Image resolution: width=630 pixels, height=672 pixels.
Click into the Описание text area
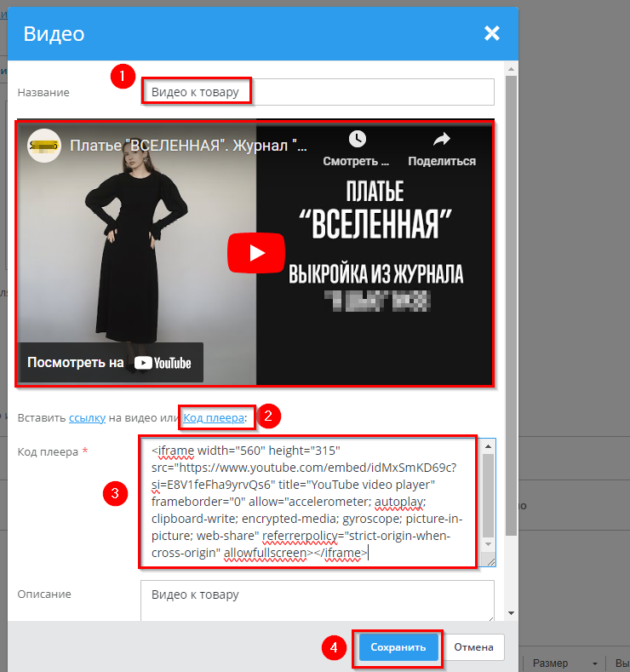pos(317,601)
